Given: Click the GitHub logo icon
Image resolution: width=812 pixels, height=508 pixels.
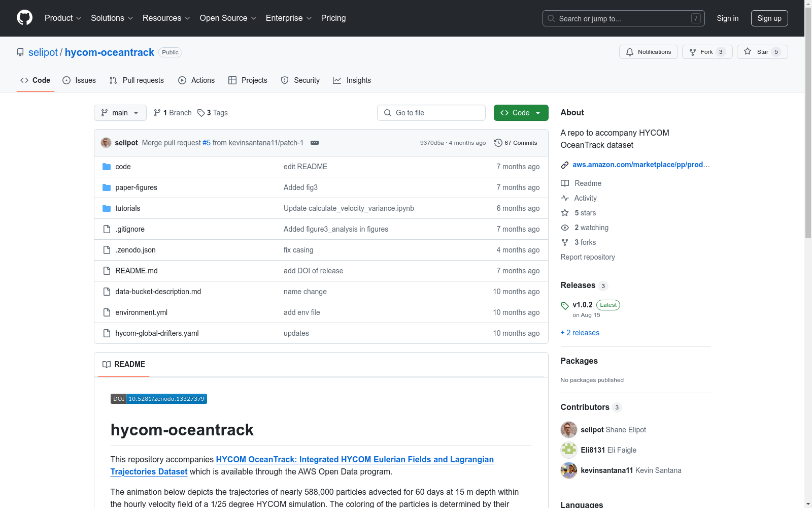Looking at the screenshot, I should [24, 18].
